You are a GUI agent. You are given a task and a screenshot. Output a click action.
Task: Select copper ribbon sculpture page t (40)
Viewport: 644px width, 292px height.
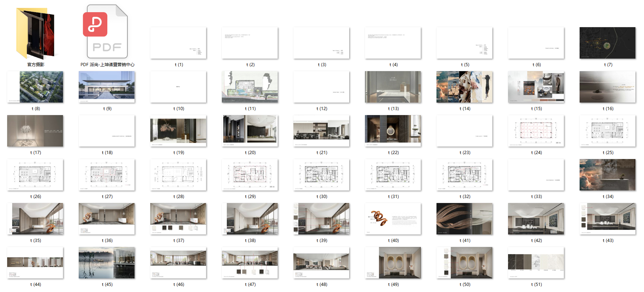click(393, 219)
